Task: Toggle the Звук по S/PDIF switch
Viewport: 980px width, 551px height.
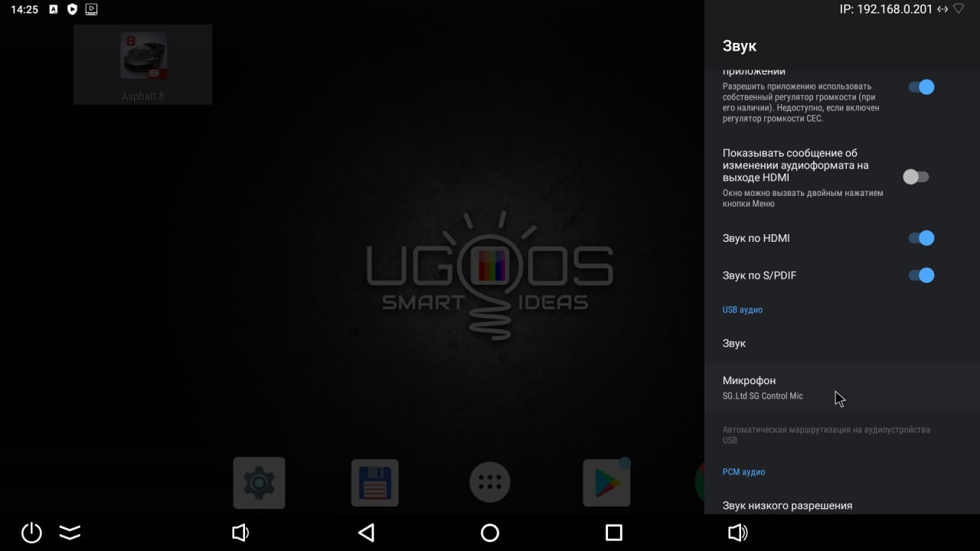Action: click(921, 275)
